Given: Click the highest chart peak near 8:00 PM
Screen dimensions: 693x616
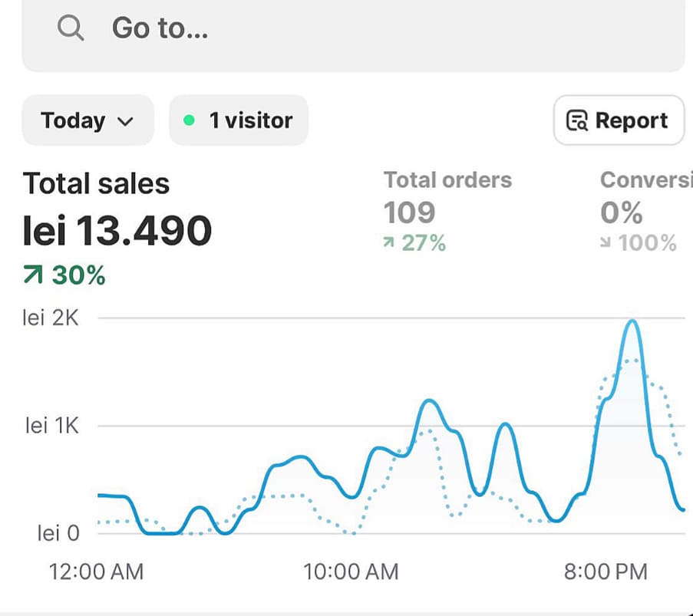Looking at the screenshot, I should [632, 321].
